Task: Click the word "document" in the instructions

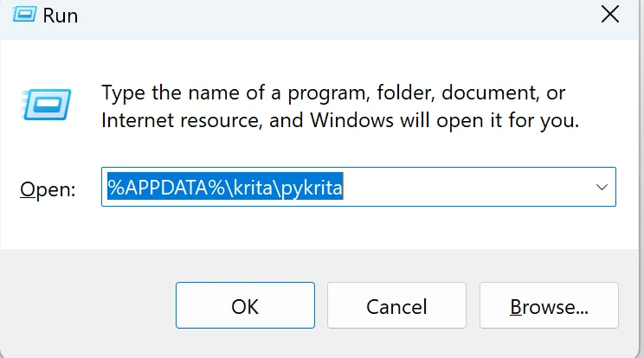Action: tap(491, 93)
